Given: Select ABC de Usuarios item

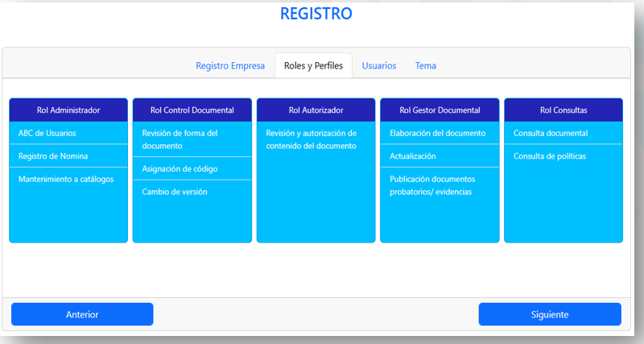Looking at the screenshot, I should point(47,133).
